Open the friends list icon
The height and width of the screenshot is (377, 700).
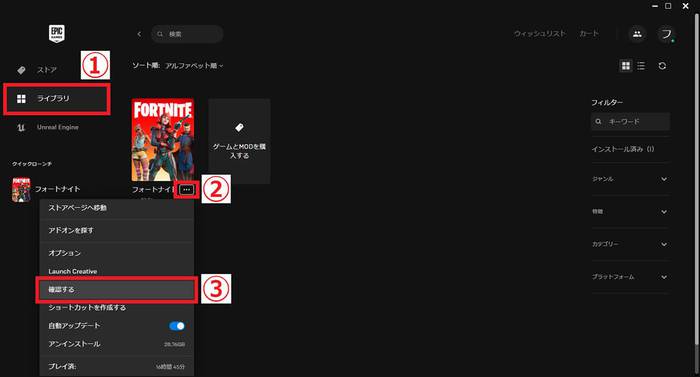pos(637,34)
